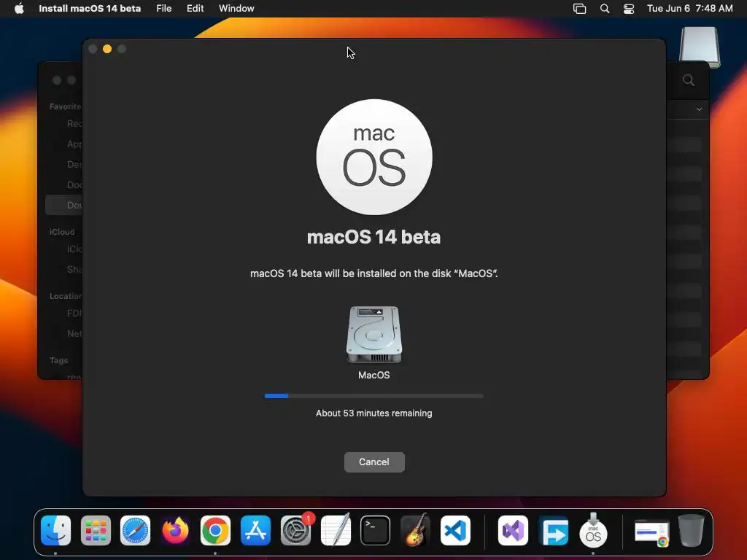Launch Google Chrome from the Dock
This screenshot has width=747, height=560.
tap(215, 530)
